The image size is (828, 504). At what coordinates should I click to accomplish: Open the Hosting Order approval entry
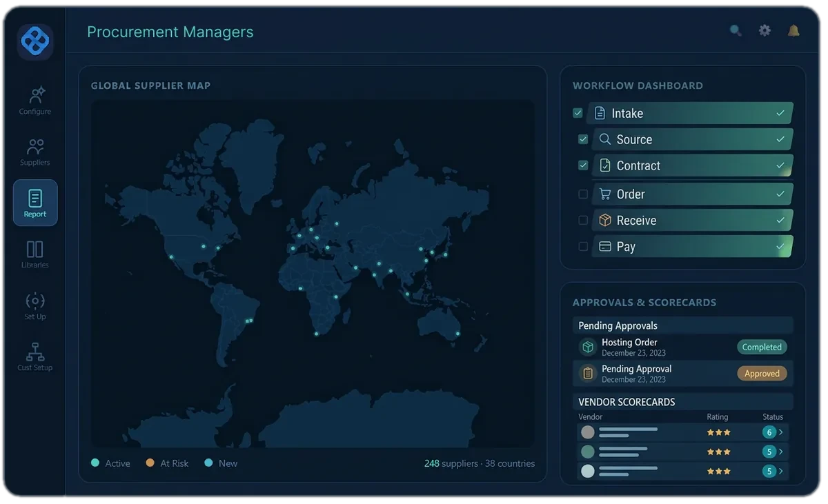[683, 347]
